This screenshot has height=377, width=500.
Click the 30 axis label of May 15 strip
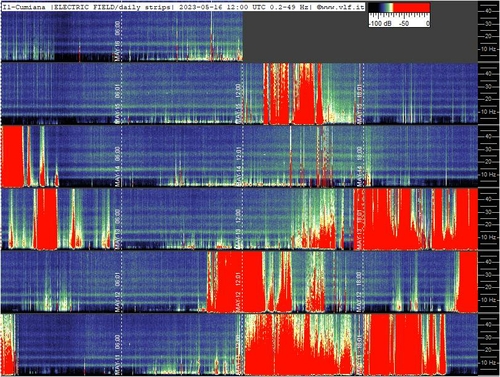click(488, 86)
